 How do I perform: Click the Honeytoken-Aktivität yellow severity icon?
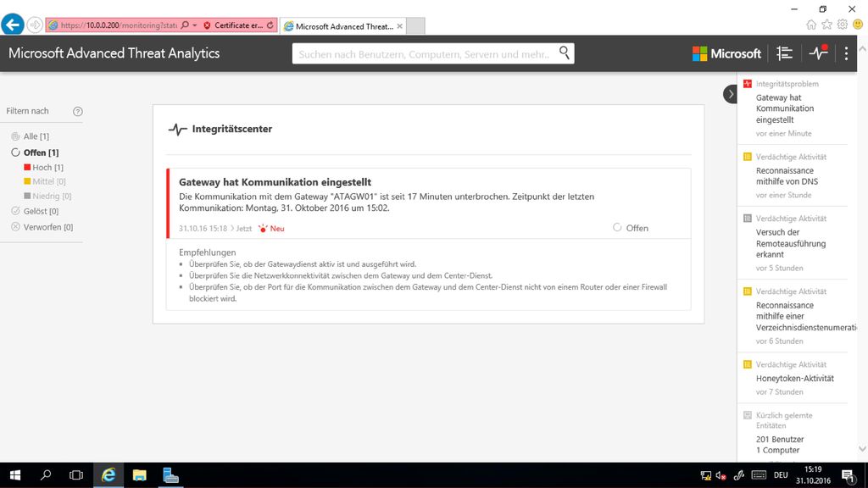pyautogui.click(x=748, y=364)
